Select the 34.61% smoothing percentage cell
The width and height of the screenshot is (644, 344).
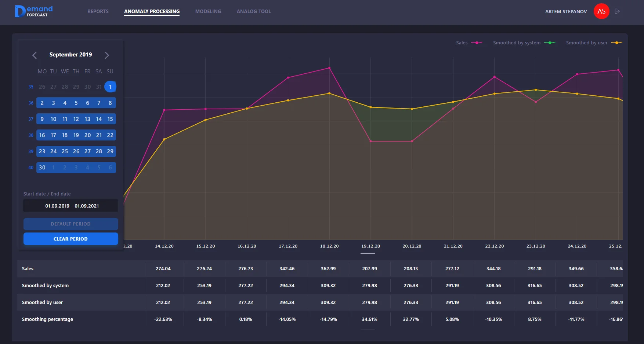(x=369, y=319)
